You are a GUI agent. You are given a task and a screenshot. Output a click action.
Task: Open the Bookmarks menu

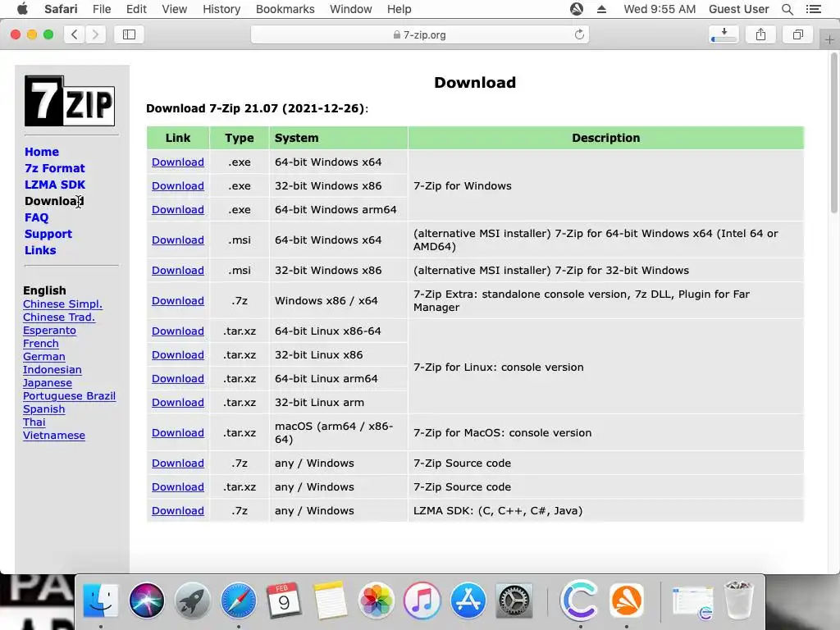coord(285,9)
